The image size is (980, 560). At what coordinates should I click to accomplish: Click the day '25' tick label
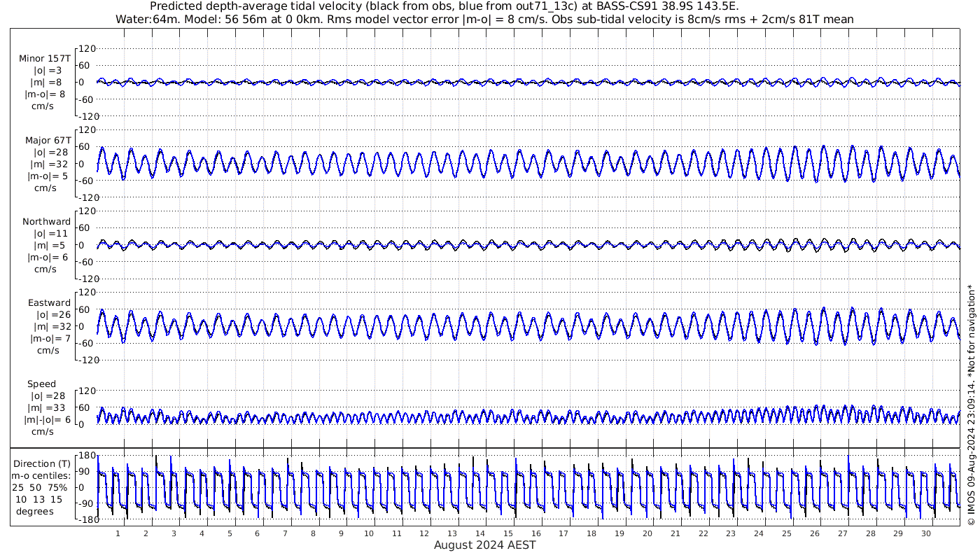787,533
